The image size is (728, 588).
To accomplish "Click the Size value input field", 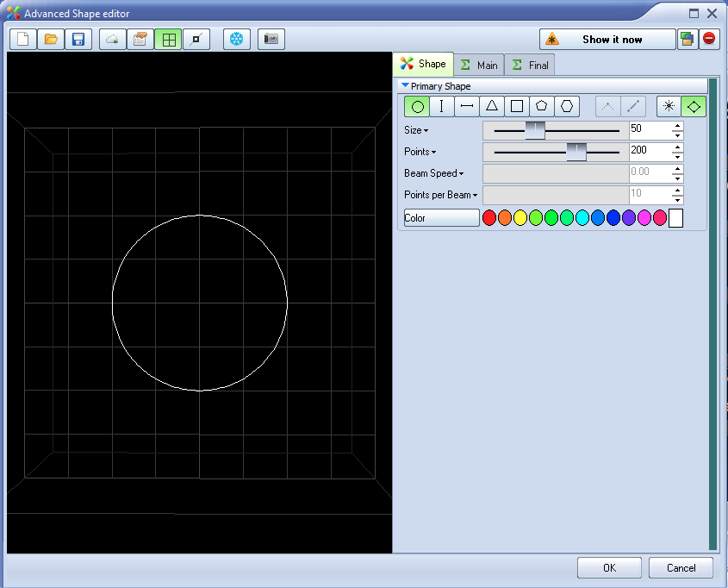I will tap(649, 130).
